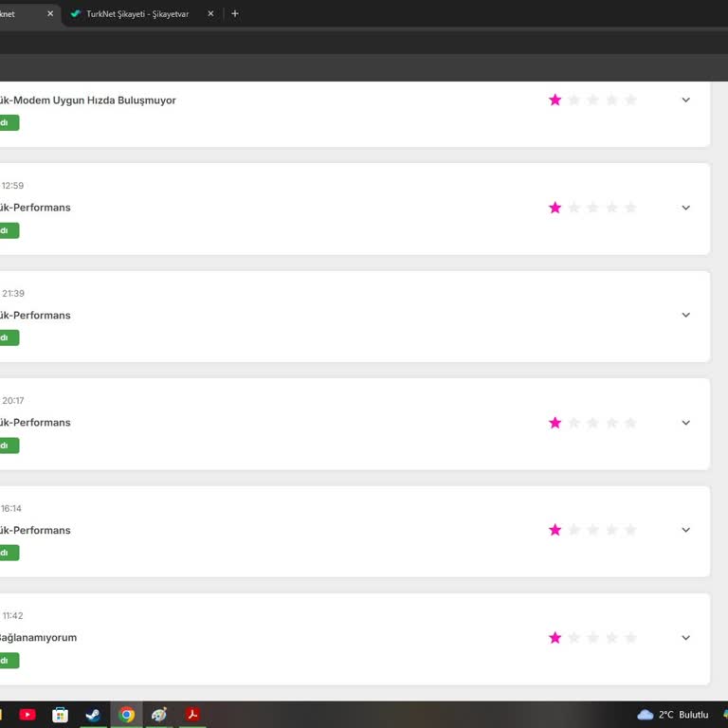728x728 pixels.
Task: Select the second star on 16:14 card
Action: [x=573, y=530]
